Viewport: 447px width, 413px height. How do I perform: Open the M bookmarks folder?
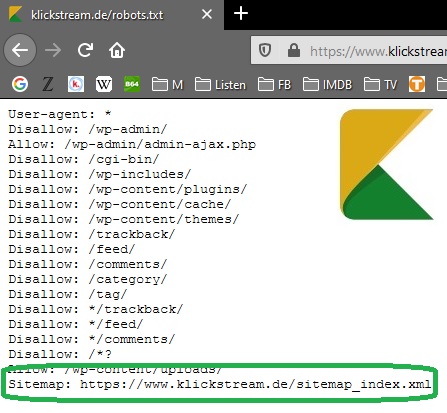[167, 85]
